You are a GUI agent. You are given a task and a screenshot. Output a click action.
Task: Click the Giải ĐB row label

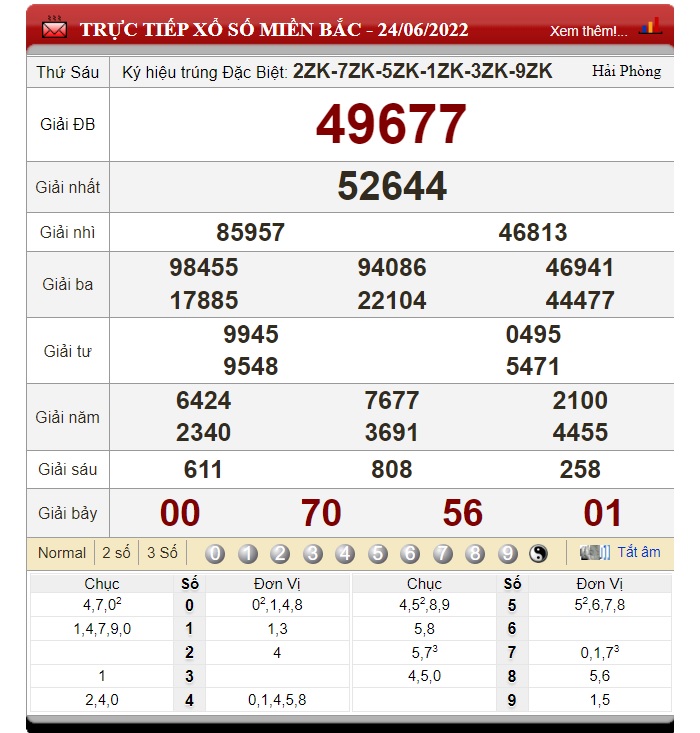tap(68, 124)
